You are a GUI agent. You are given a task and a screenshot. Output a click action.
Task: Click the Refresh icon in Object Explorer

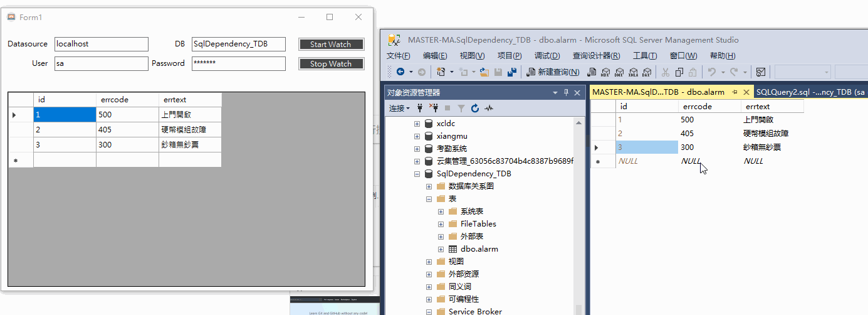(x=475, y=108)
